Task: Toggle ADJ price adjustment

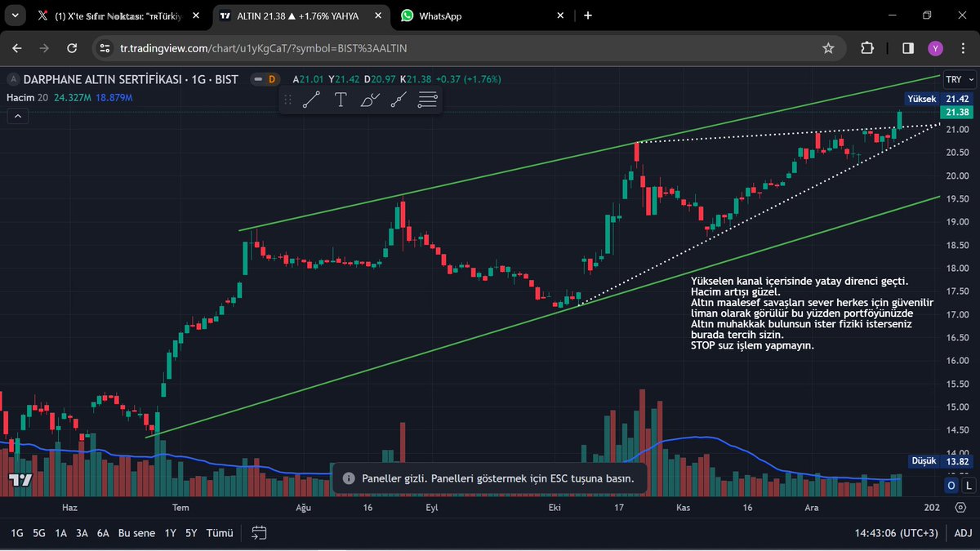Action: (x=963, y=533)
